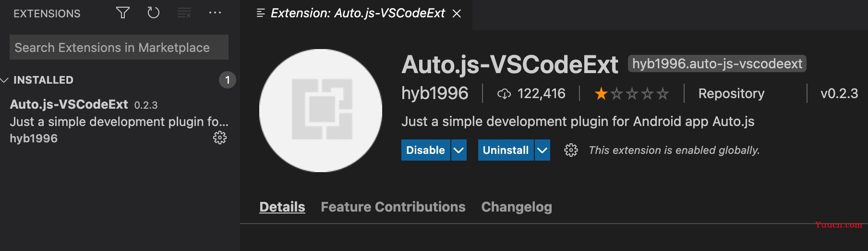Open the Disable dropdown arrow
868x251 pixels.
pos(458,150)
